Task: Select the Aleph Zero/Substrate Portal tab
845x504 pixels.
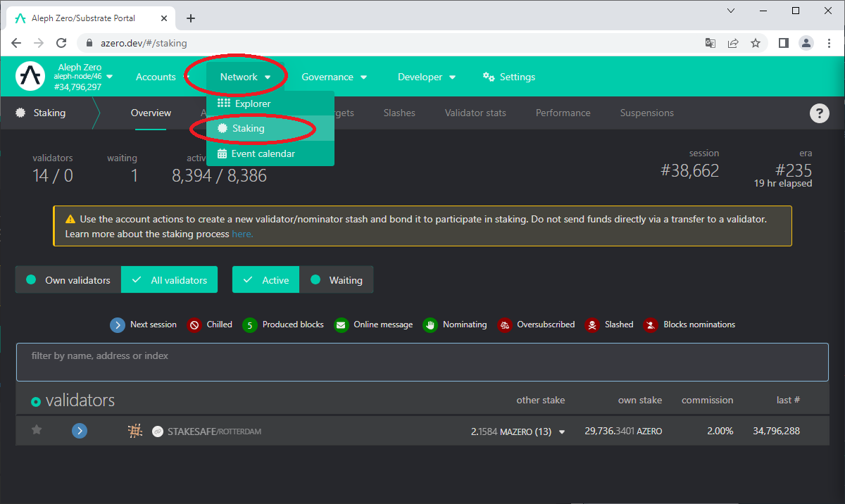Action: (92, 18)
